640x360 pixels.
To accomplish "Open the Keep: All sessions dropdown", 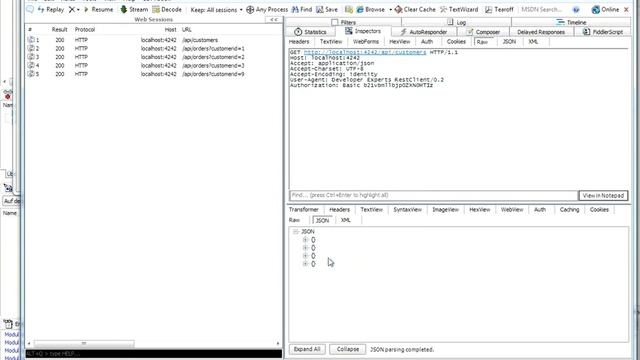I will coord(216,9).
